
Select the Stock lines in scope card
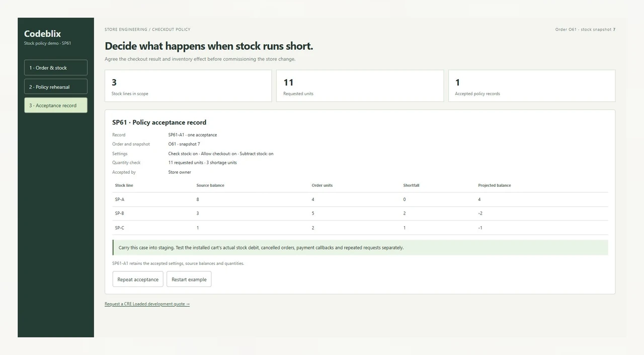pos(188,86)
